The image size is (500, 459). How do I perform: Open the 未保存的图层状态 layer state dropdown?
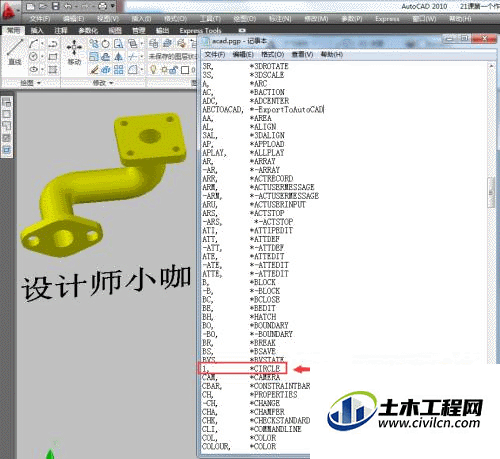click(x=173, y=56)
